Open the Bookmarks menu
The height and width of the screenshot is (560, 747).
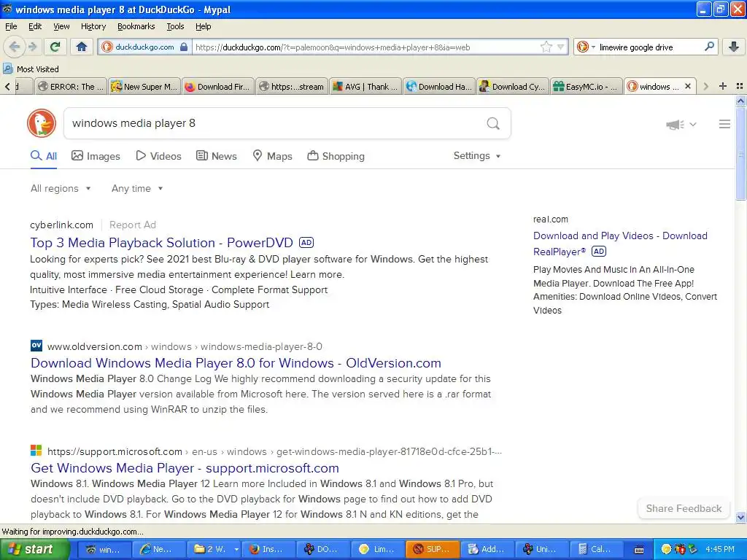[x=136, y=26]
